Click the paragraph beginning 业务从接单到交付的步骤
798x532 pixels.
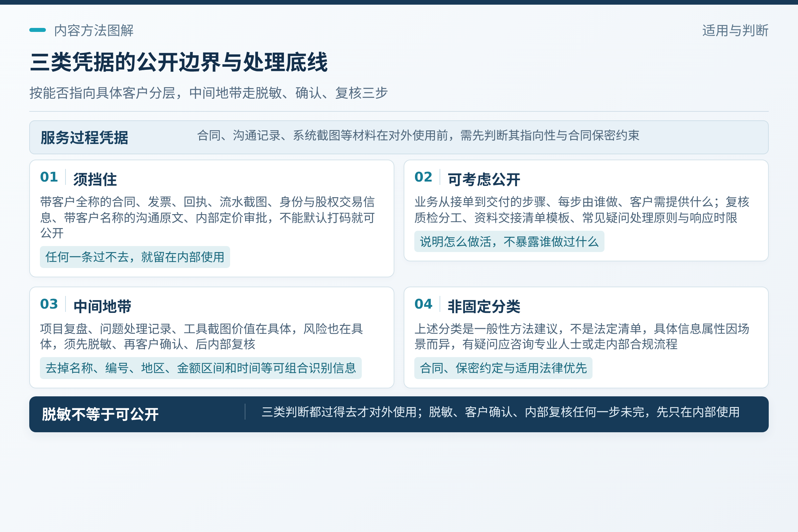pos(582,210)
